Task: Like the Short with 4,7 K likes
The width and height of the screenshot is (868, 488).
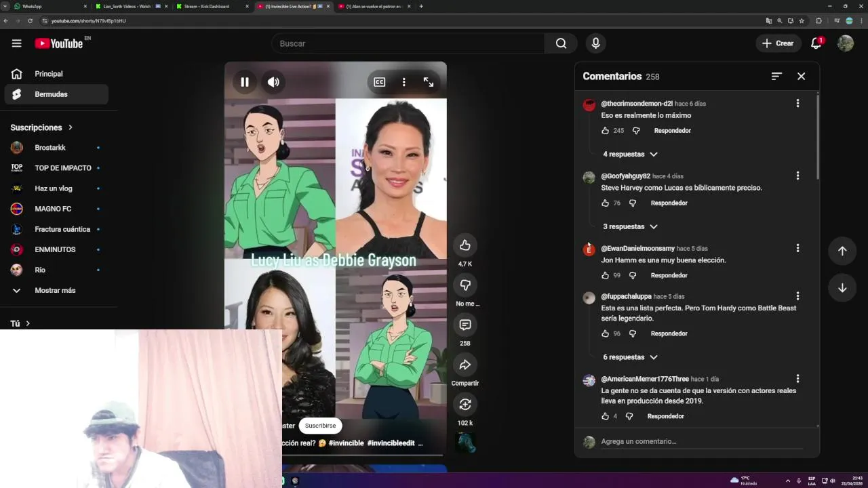Action: point(465,245)
